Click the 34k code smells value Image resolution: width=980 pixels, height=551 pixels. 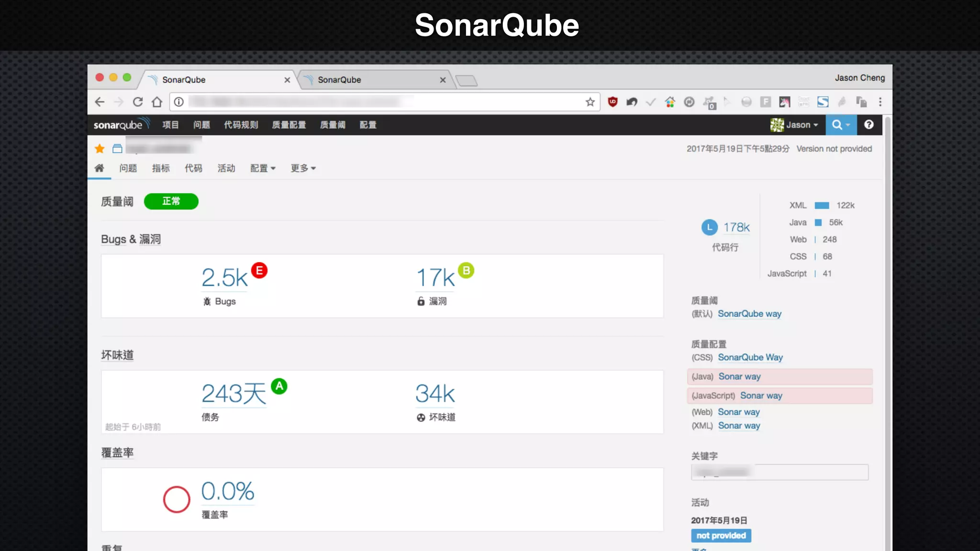tap(435, 394)
